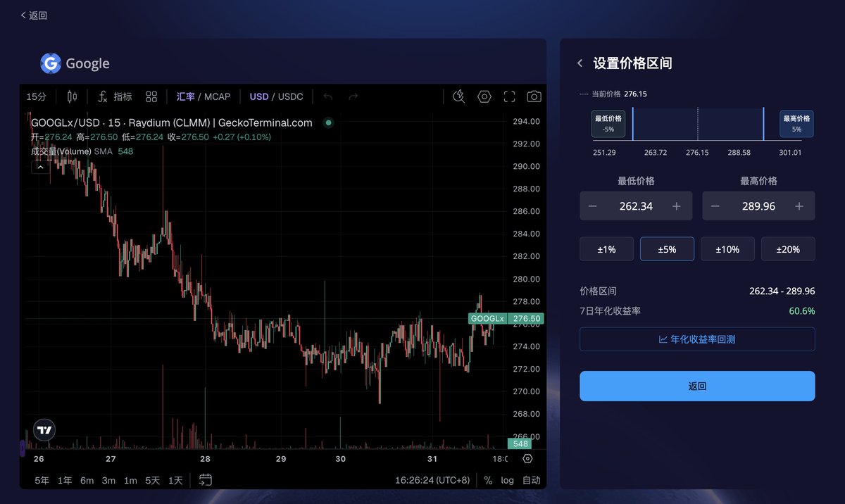Open the layout grid icon

pos(151,96)
